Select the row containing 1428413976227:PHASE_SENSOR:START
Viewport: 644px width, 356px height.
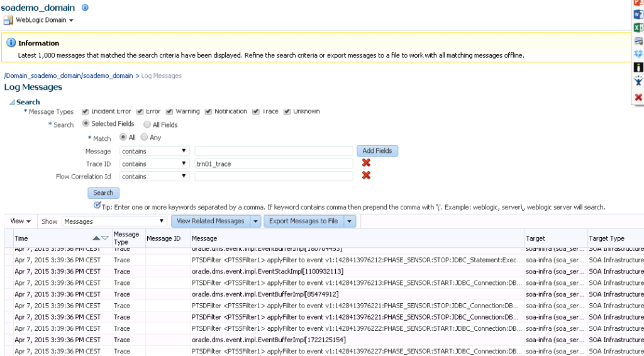pos(325,352)
